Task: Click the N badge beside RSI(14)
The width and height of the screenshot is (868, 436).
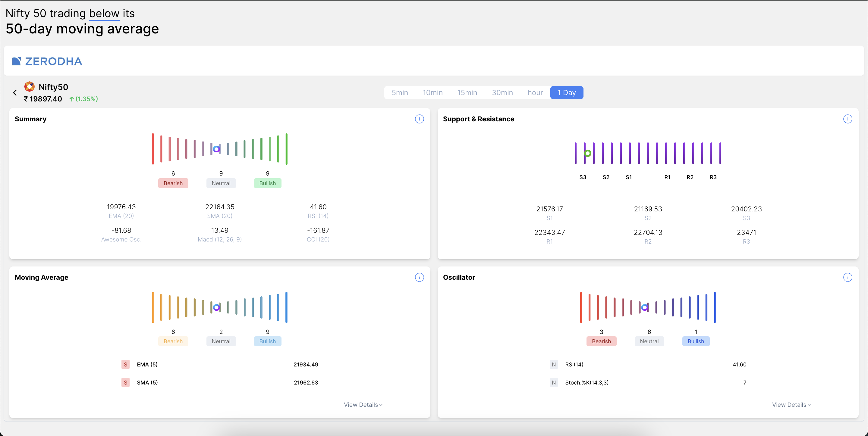Action: (554, 364)
